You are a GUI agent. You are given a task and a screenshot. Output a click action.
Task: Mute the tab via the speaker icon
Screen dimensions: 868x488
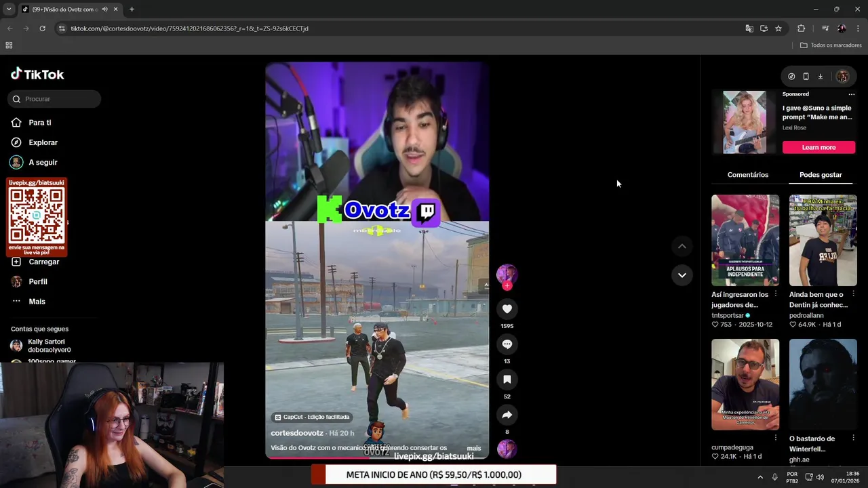104,9
